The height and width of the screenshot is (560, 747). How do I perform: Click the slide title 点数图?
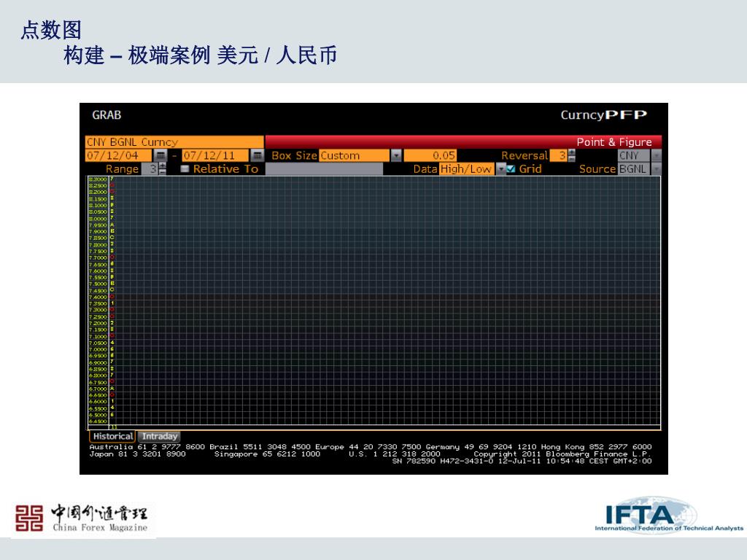pyautogui.click(x=51, y=30)
